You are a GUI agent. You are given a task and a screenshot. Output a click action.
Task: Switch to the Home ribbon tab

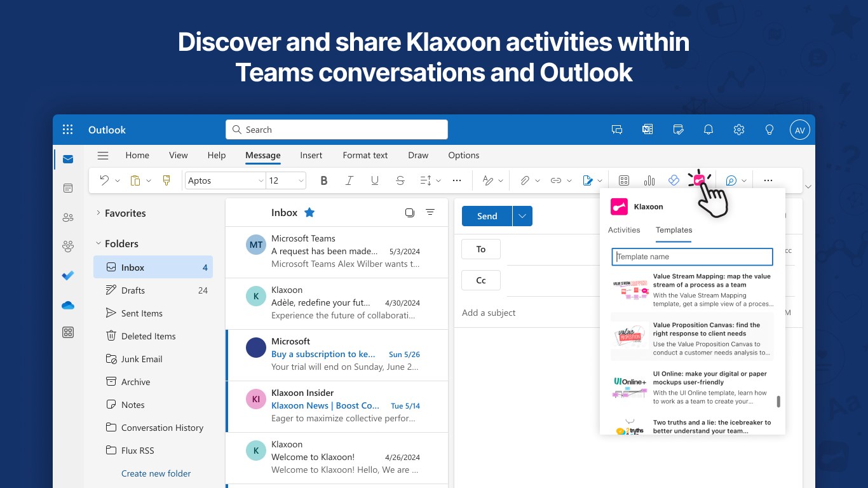tap(137, 155)
